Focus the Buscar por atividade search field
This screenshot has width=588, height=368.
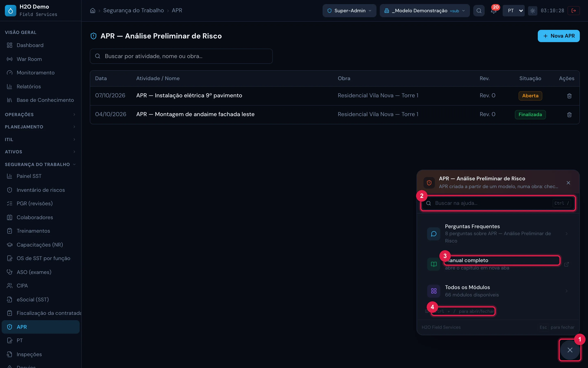(181, 56)
